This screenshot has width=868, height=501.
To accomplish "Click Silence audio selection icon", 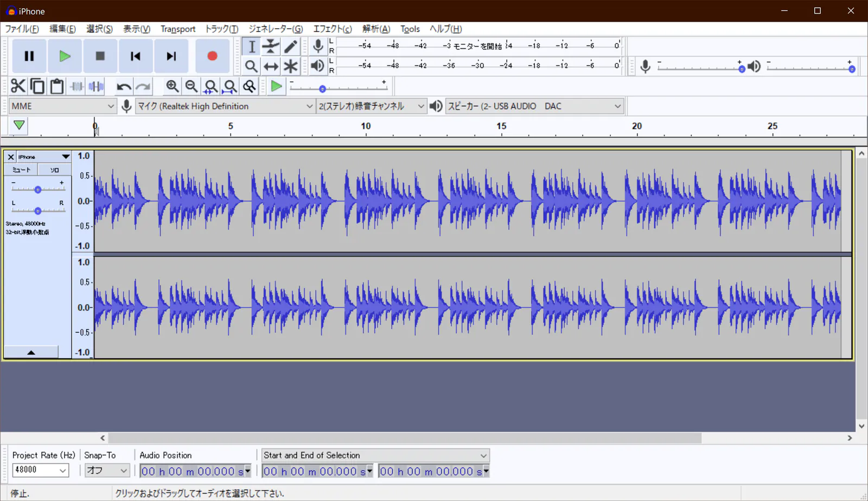I will (97, 86).
